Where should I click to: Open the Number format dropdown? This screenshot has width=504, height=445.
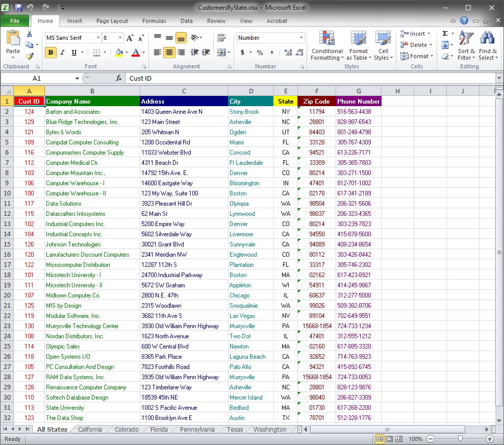click(301, 38)
